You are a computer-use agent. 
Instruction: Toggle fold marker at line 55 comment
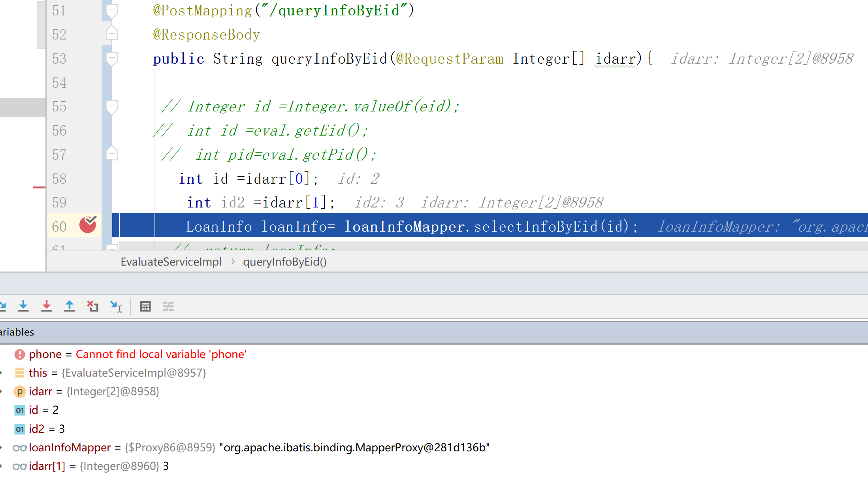pyautogui.click(x=112, y=107)
